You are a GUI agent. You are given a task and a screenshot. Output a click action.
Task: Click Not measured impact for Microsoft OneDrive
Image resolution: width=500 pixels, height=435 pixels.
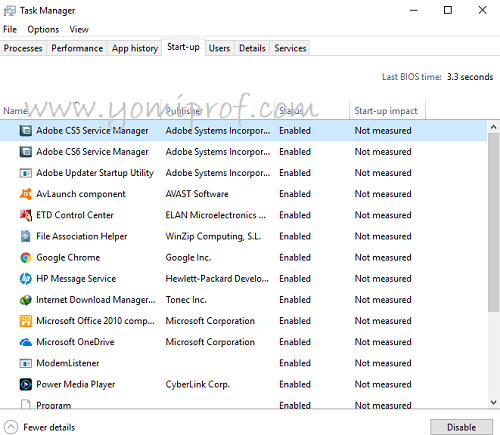pyautogui.click(x=383, y=342)
